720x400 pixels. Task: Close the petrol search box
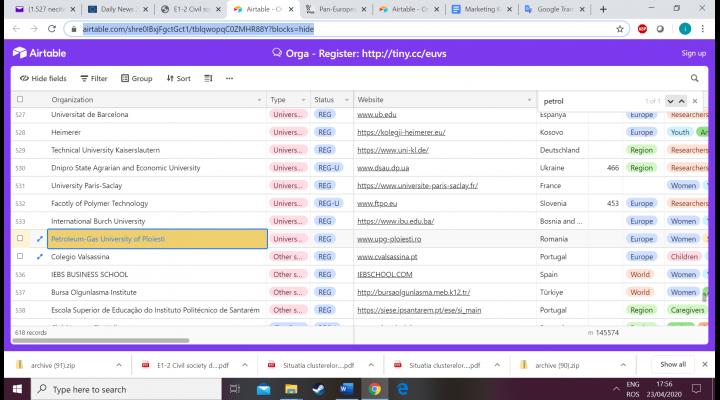click(x=695, y=101)
